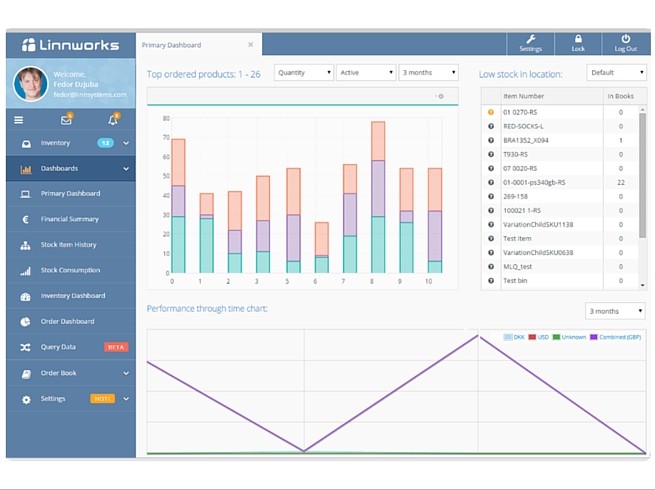655x490 pixels.
Task: Open the mail envelope notifications
Action: 66,120
